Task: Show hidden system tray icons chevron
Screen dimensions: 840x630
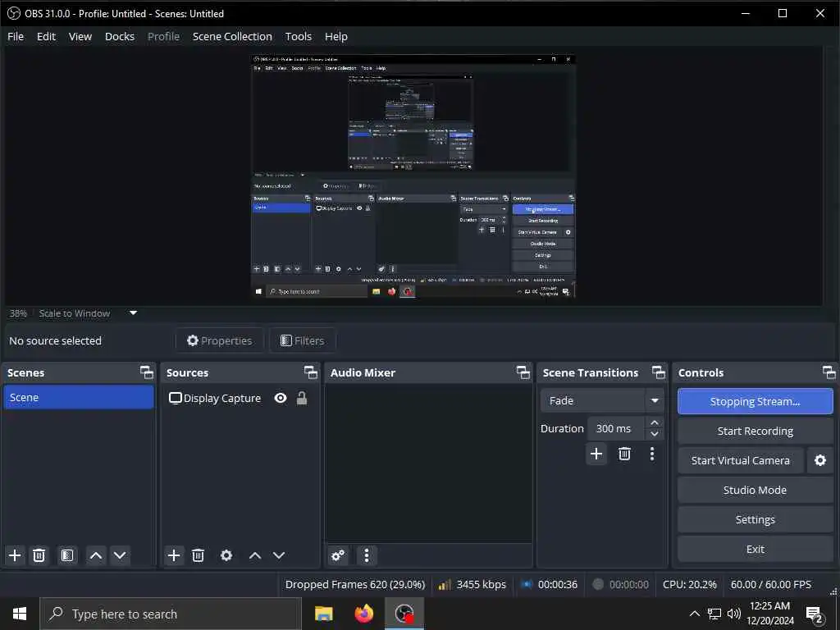Action: pos(694,614)
